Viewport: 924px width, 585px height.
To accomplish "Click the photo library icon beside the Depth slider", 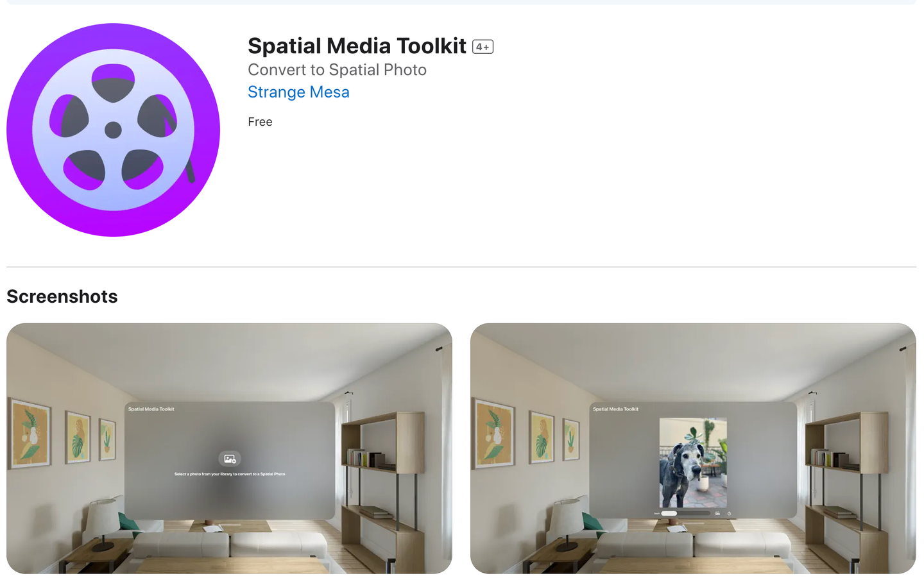I will point(717,513).
